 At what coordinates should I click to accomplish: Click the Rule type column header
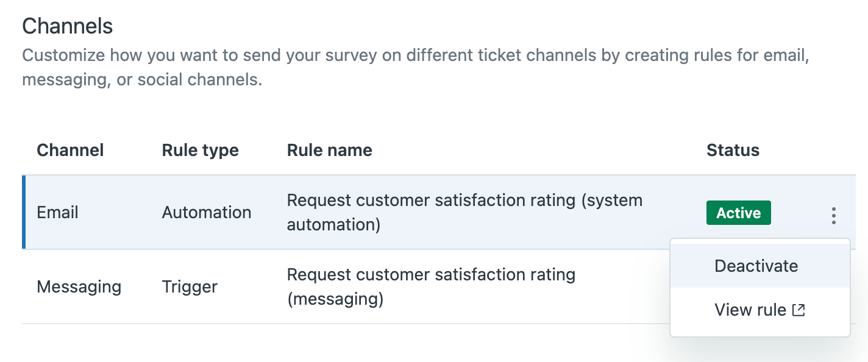(x=200, y=150)
